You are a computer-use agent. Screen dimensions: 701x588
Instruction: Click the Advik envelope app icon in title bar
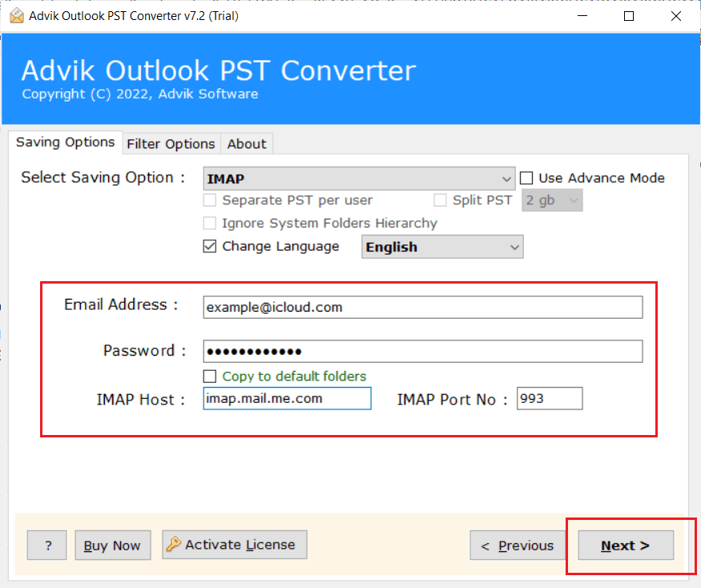(17, 16)
